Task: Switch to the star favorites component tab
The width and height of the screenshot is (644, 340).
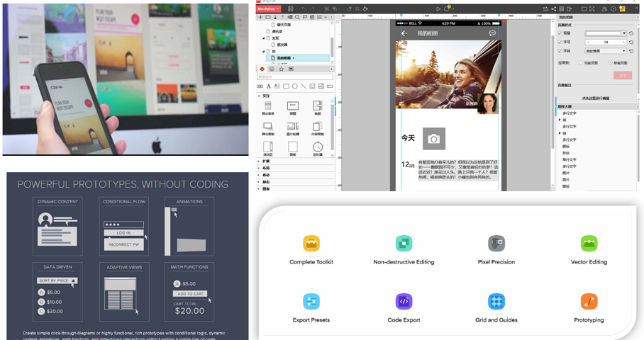Action: tap(282, 69)
